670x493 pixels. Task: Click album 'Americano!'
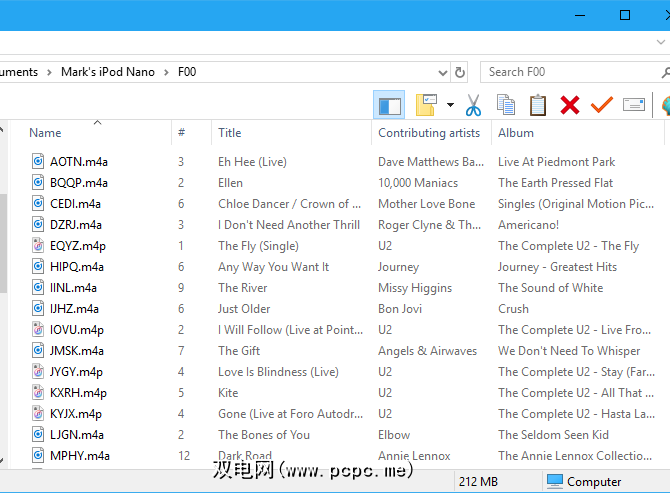pyautogui.click(x=529, y=225)
